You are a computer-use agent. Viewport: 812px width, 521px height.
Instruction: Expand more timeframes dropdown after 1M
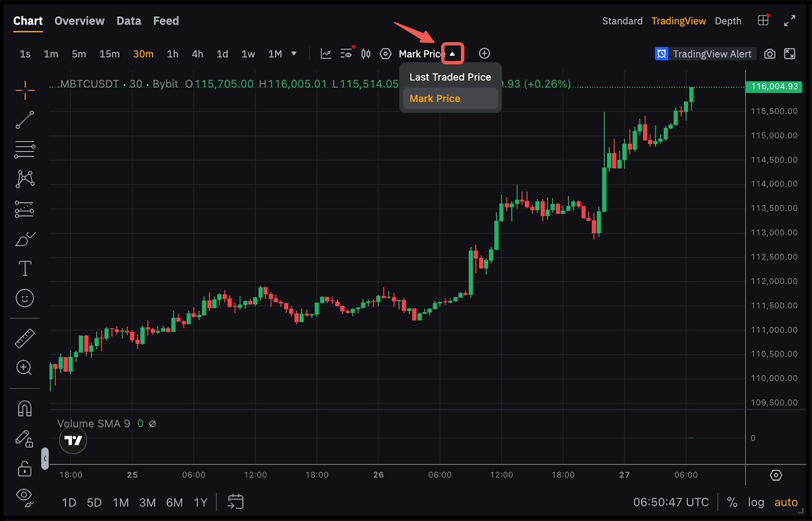point(294,54)
